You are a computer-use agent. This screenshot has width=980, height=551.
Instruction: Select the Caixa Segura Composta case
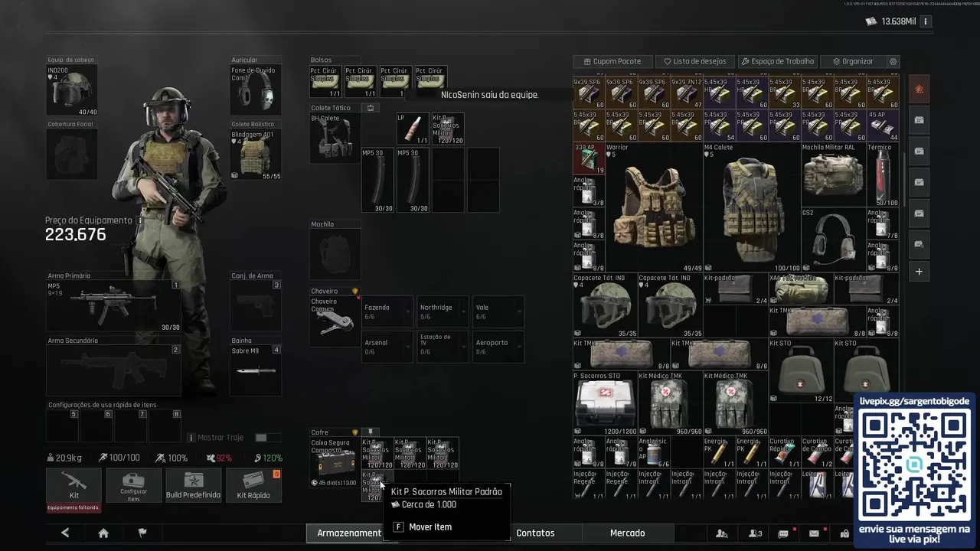(335, 462)
